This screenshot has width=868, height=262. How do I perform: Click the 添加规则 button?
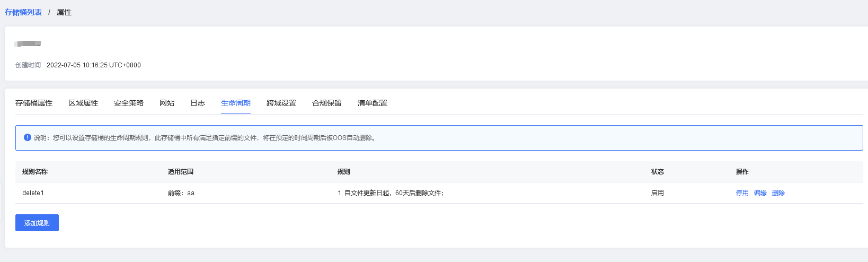click(37, 223)
